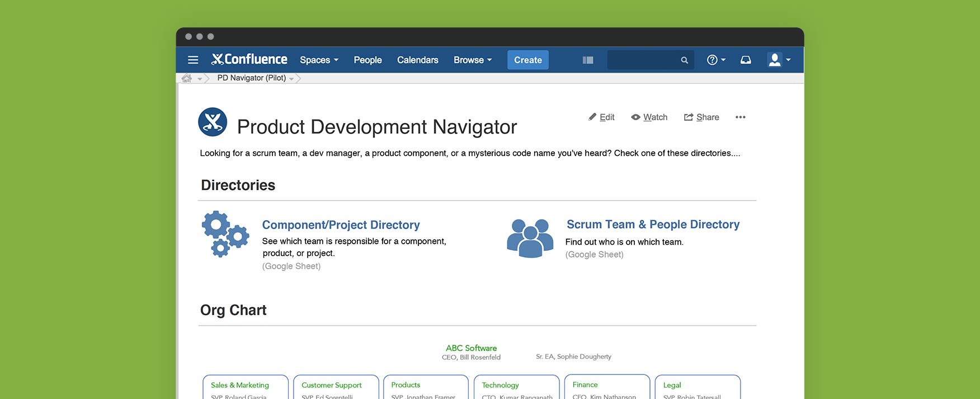Toggle Watch for this page

tap(649, 117)
